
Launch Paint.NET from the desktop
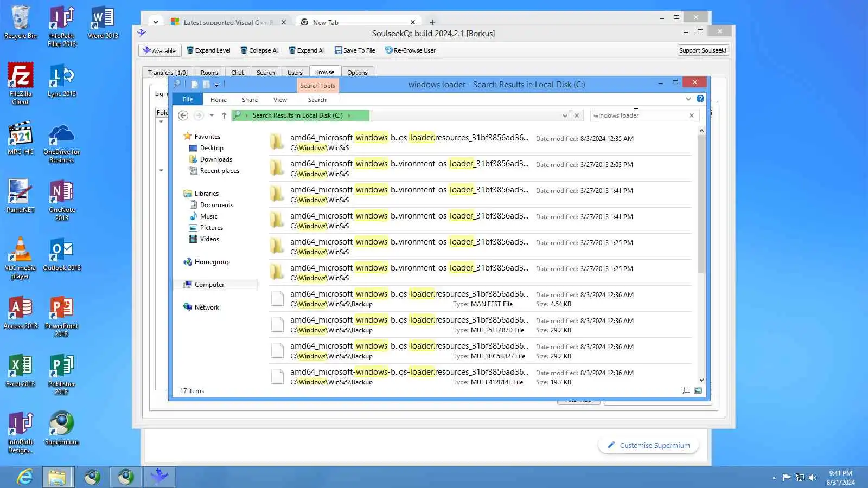click(x=21, y=196)
